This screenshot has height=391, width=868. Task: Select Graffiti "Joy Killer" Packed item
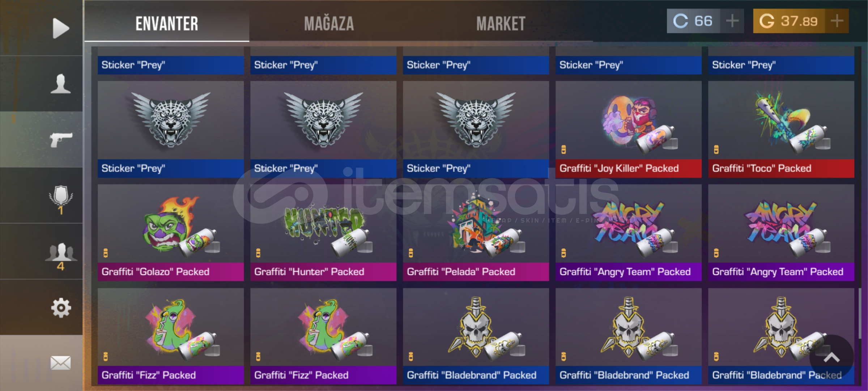(x=629, y=129)
